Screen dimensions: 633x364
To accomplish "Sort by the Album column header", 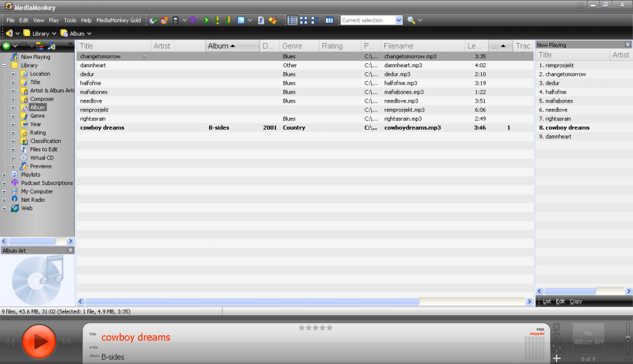I will pos(232,46).
